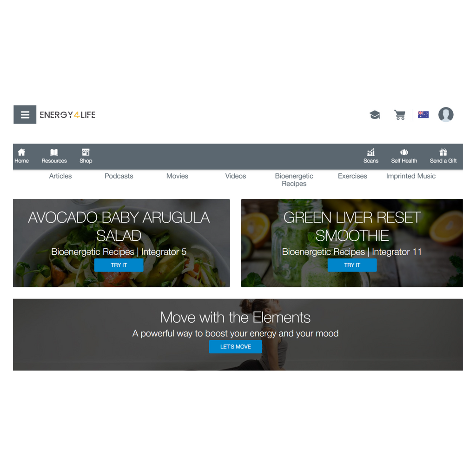Open the user profile avatar
Viewport: 476px width, 476px height.
pos(446,114)
